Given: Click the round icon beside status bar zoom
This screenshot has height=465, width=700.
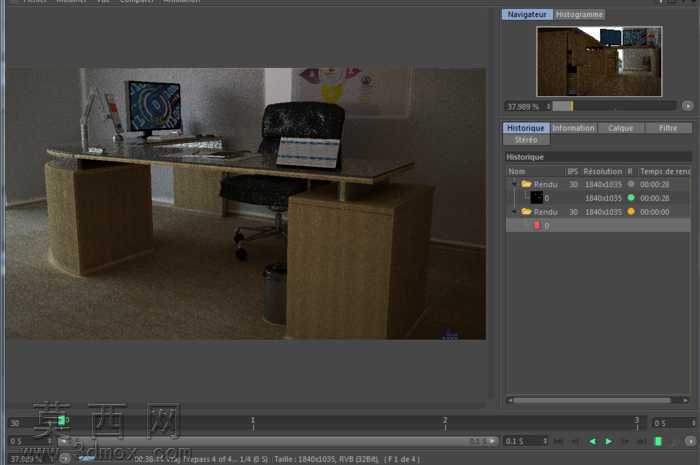Looking at the screenshot, I should (x=65, y=458).
